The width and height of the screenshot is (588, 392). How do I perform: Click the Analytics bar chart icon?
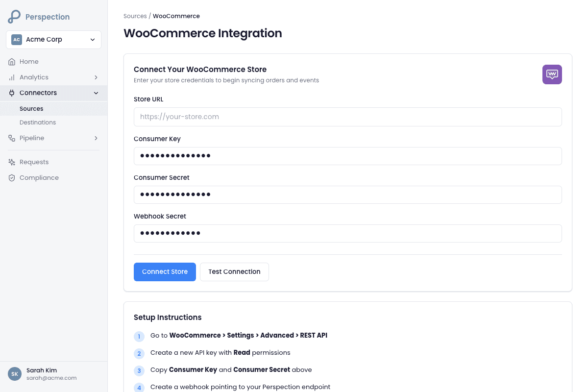pos(12,77)
